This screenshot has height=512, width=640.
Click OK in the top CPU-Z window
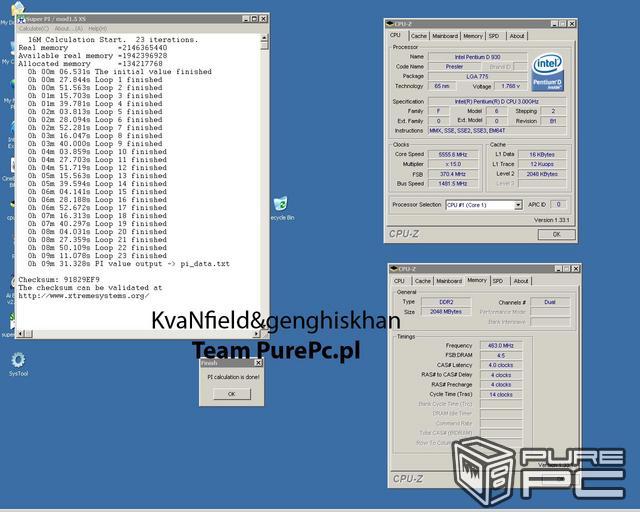556,234
